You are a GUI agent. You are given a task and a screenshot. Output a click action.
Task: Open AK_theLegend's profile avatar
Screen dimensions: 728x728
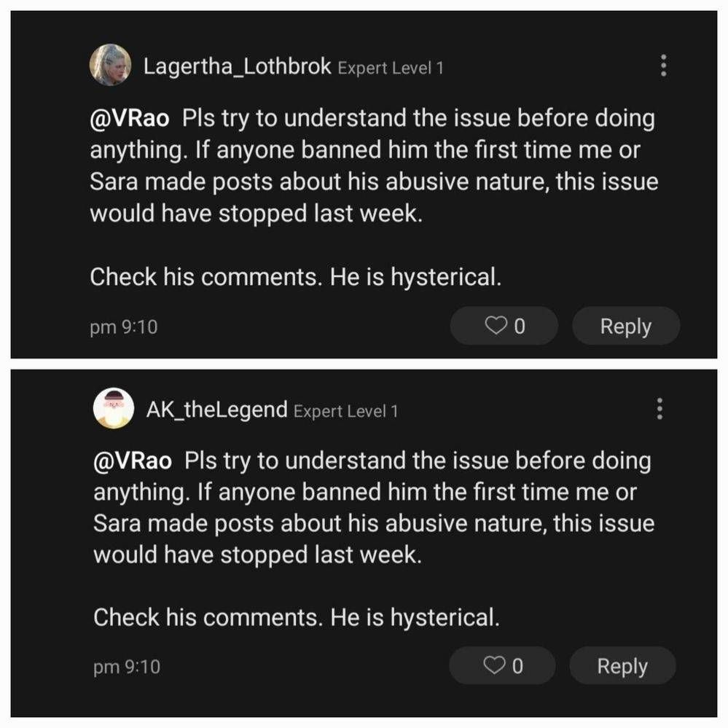tap(114, 408)
